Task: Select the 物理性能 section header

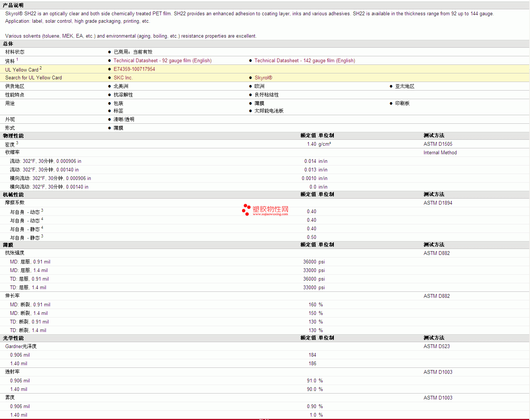Action: pos(13,136)
